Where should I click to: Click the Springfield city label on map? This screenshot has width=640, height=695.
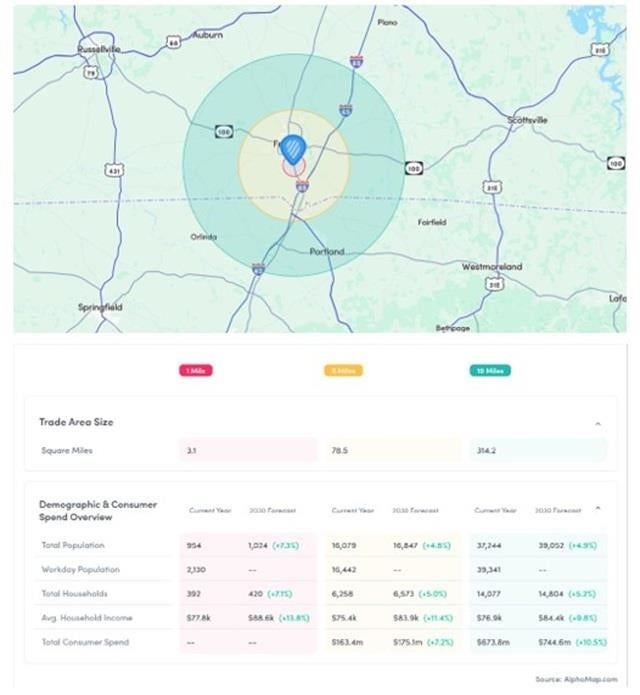(100, 307)
